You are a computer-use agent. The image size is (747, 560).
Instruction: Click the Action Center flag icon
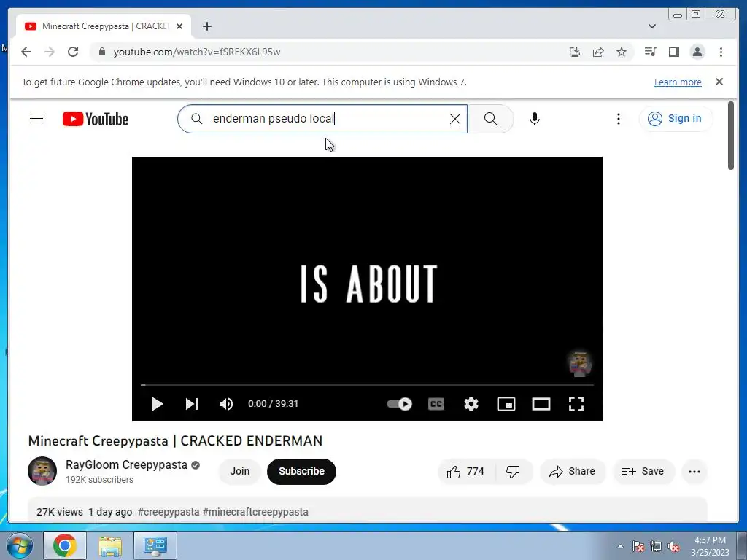tap(638, 546)
